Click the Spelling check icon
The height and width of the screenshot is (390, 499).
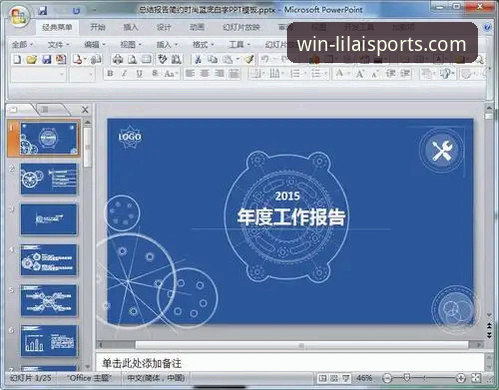click(162, 60)
